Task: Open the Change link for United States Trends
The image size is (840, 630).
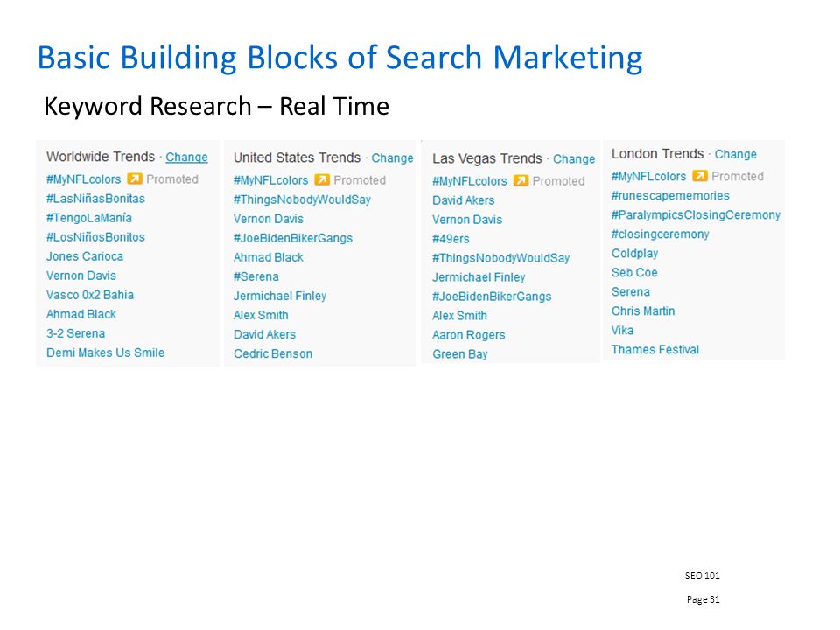Action: (x=392, y=158)
